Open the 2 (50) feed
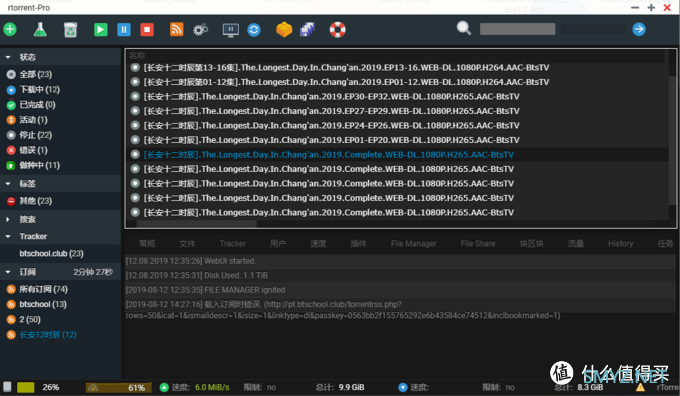 [x=24, y=319]
